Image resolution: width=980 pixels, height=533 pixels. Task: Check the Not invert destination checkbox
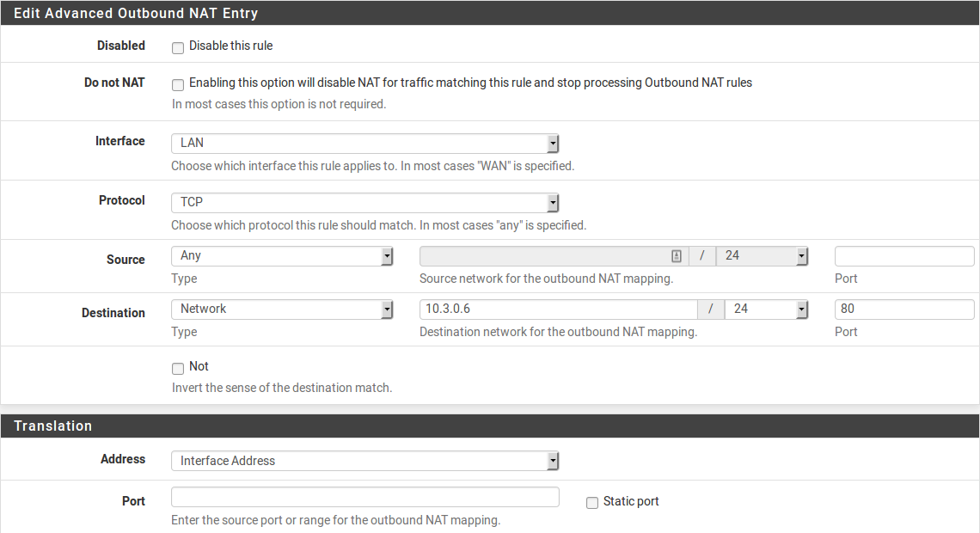point(178,368)
